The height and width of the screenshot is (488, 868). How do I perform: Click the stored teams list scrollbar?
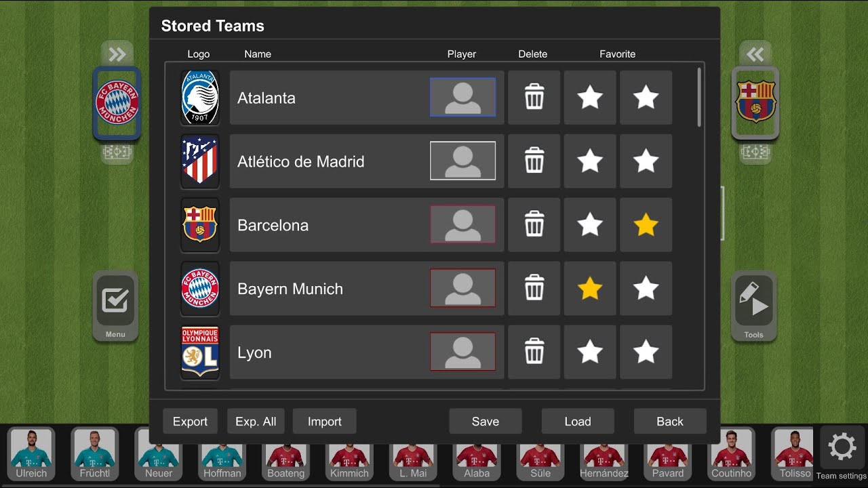(699, 97)
